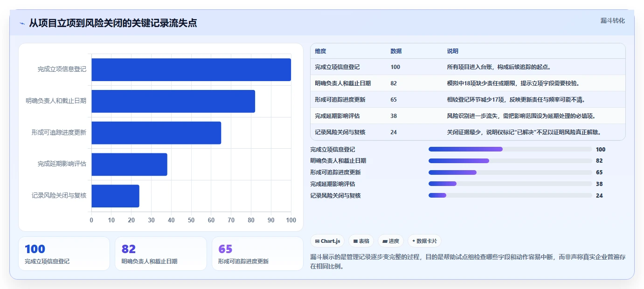Screen dimensions: 644x289
Task: Click table value 38 in 数据 column
Action: pos(394,116)
